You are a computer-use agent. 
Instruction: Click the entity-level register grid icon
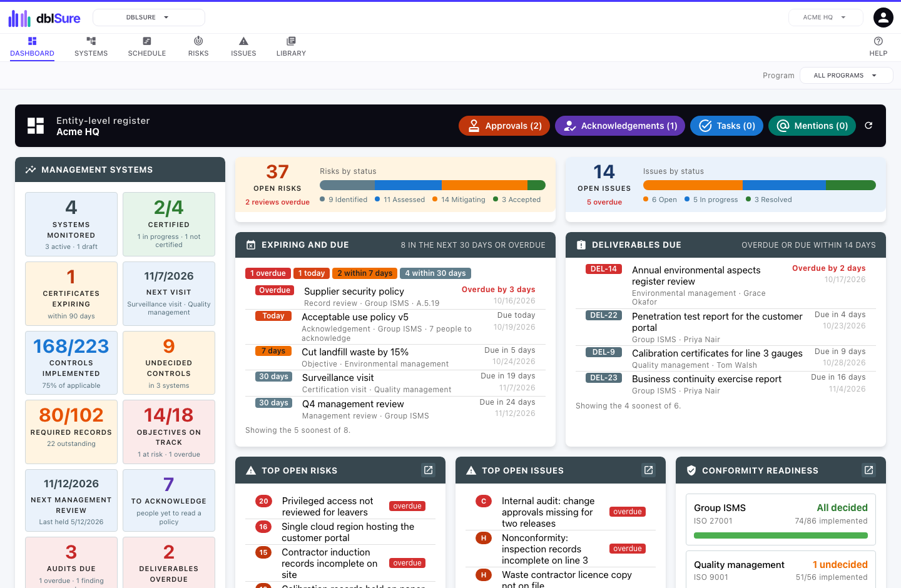(36, 126)
